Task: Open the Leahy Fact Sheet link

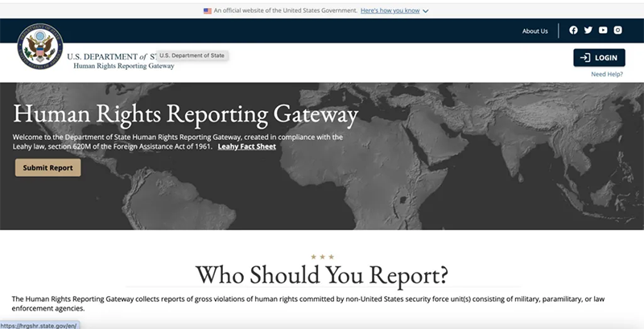Action: click(246, 148)
